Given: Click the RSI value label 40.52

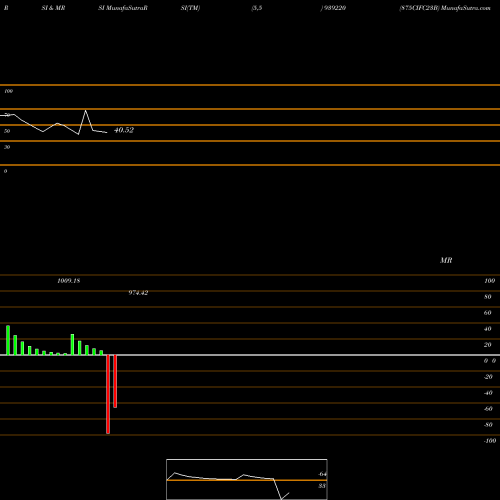Looking at the screenshot, I should coord(124,130).
